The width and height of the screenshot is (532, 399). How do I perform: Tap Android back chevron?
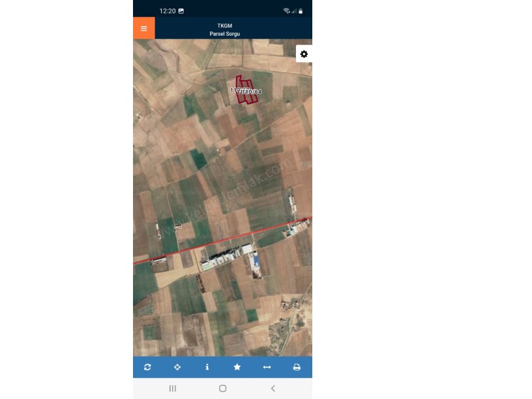click(273, 389)
